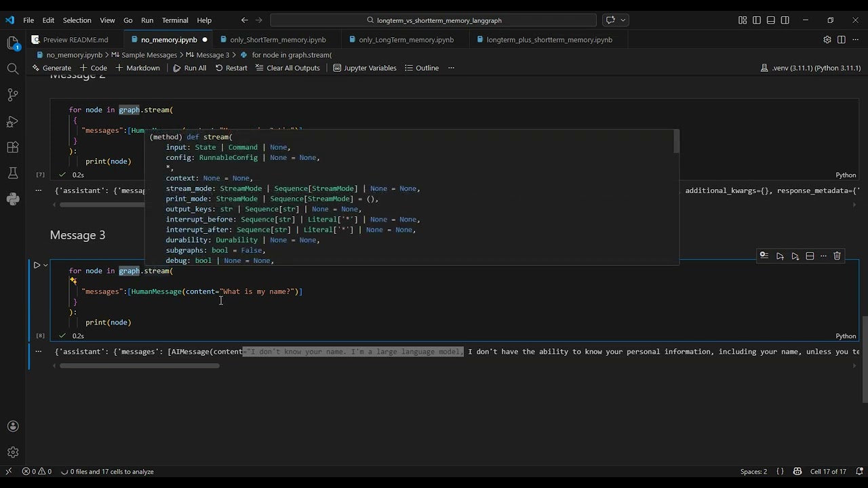Screen dimensions: 868x488
Task: Open notifications bell in status bar
Action: [859, 472]
